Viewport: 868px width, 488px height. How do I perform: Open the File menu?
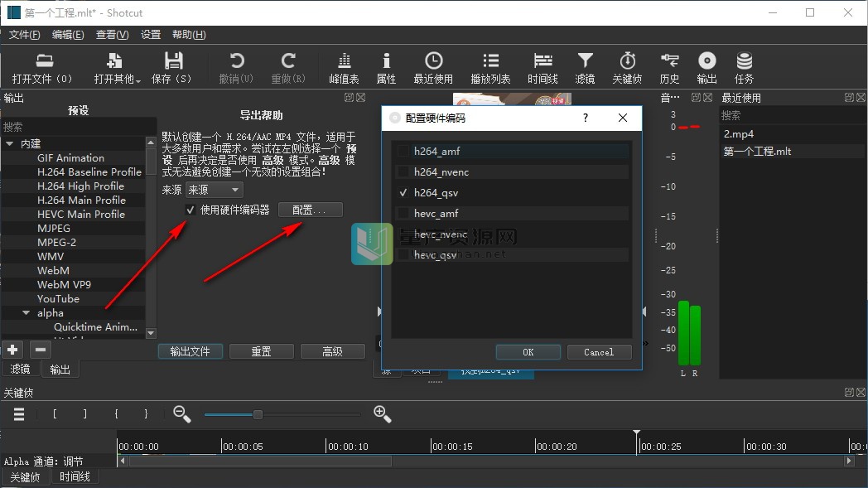click(x=24, y=34)
